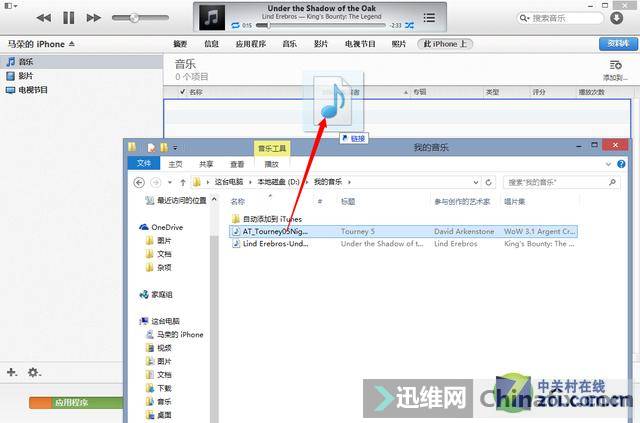Screen dimensions: 640x423
Task: Click the song progress bar in iTunes
Action: [x=320, y=25]
